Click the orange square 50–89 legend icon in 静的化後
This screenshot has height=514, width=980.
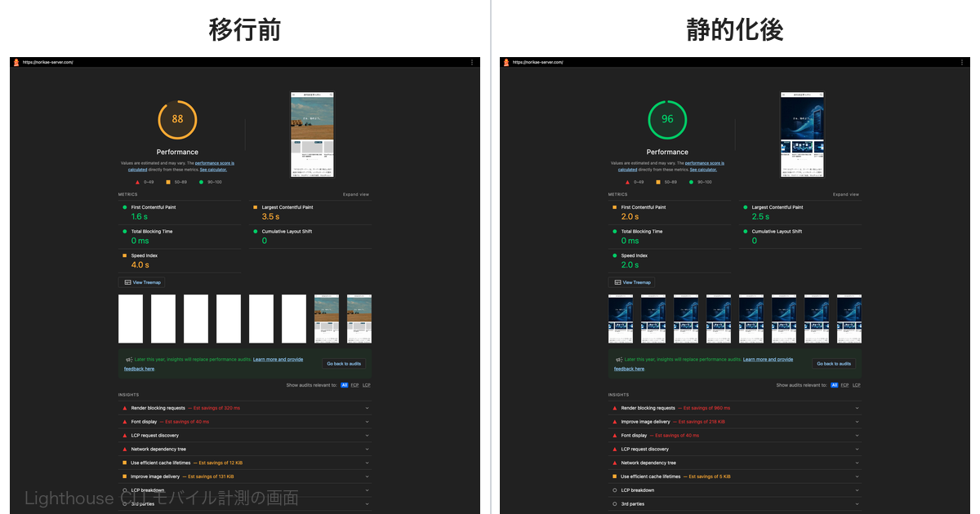coord(658,182)
